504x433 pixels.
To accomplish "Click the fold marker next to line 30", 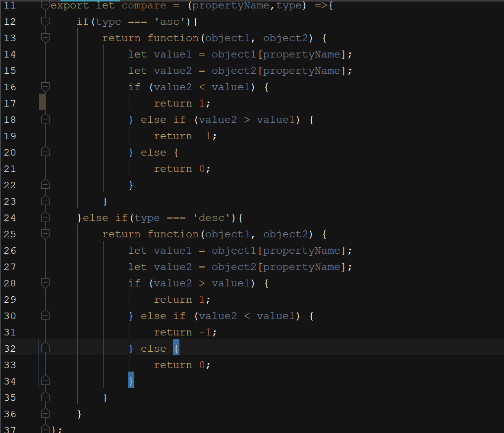I will (45, 316).
